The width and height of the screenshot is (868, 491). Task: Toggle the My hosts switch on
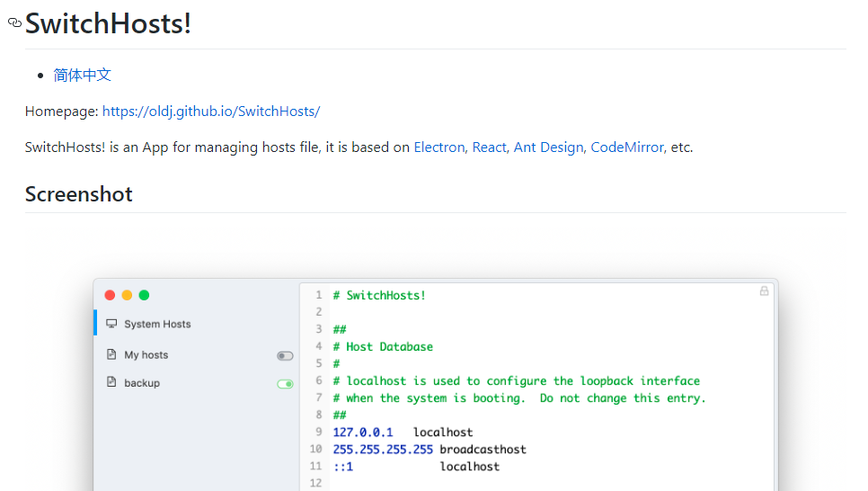point(285,356)
